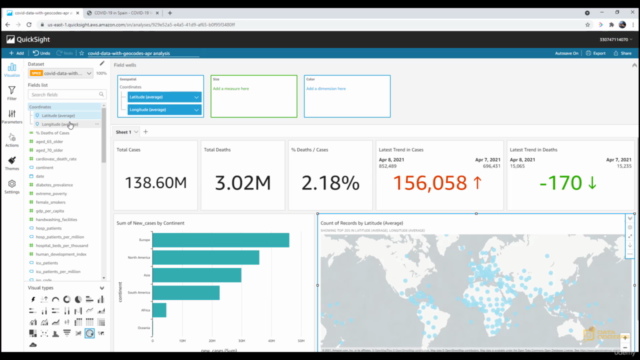Open Latitude (average) field well dropdown
The height and width of the screenshot is (360, 640).
tap(196, 97)
